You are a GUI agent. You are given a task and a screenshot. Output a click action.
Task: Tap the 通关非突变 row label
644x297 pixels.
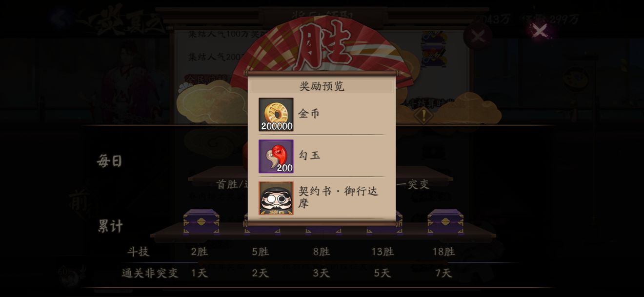coord(150,273)
